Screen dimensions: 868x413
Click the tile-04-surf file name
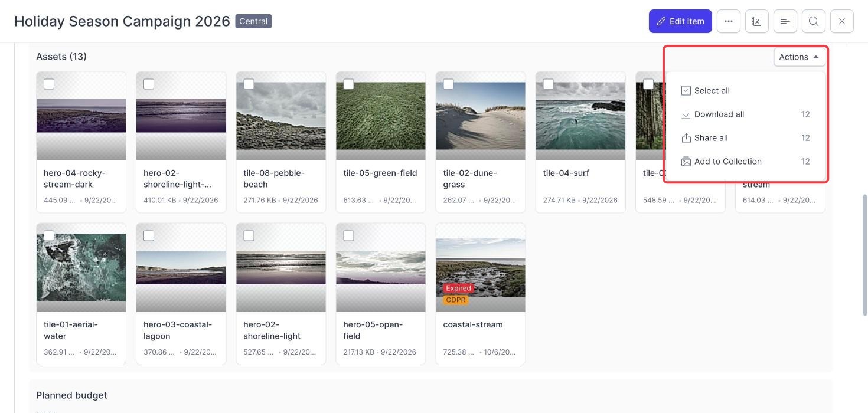click(566, 173)
